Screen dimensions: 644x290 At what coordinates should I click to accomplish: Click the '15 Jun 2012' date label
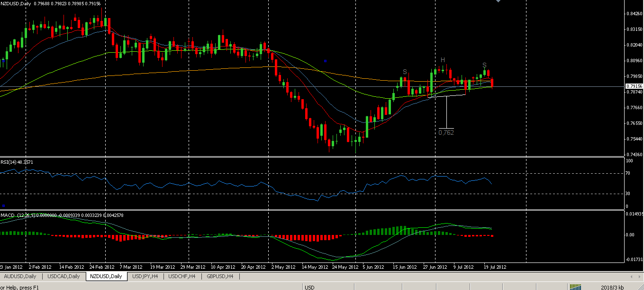click(404, 267)
